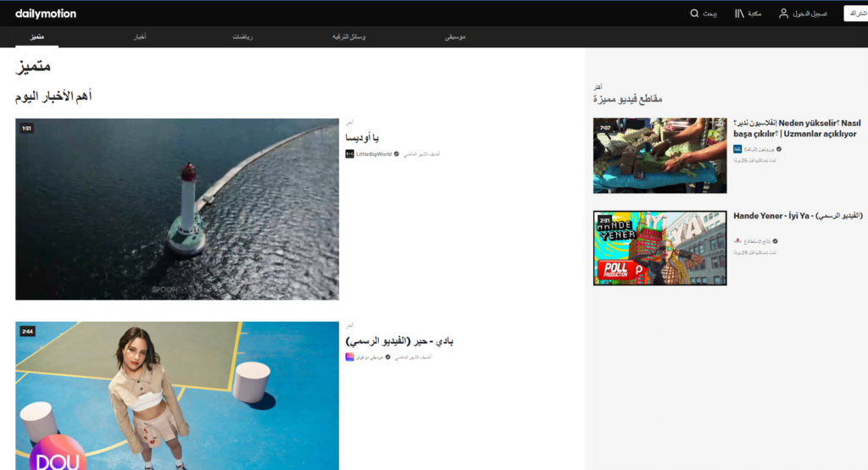
Task: Click the user profile sign-in icon
Action: (784, 14)
